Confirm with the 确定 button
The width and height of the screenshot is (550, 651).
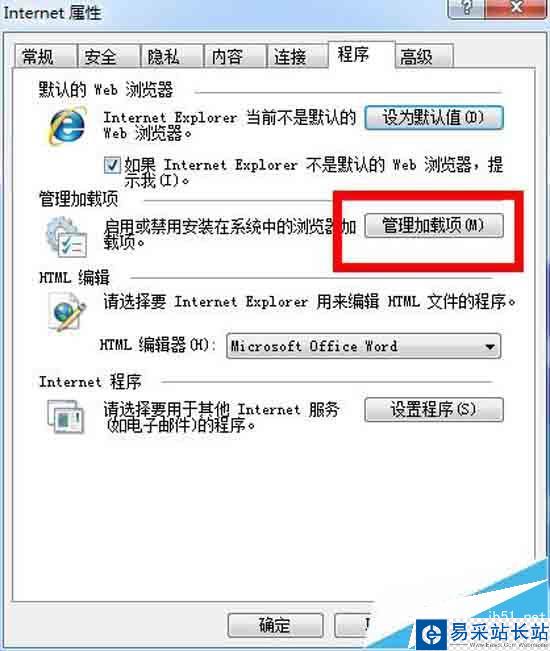pyautogui.click(x=275, y=625)
